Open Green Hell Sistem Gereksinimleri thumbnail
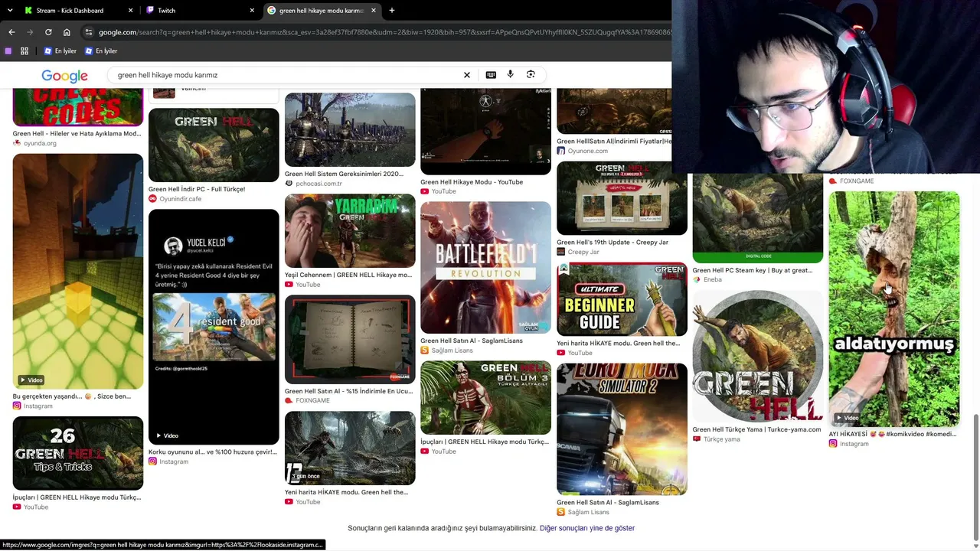 point(350,129)
